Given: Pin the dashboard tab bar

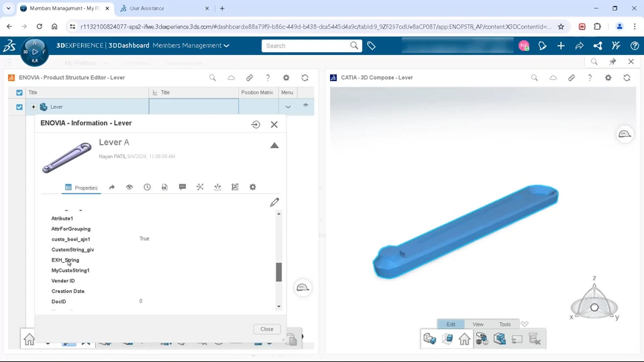Looking at the screenshot, I should pyautogui.click(x=612, y=62).
